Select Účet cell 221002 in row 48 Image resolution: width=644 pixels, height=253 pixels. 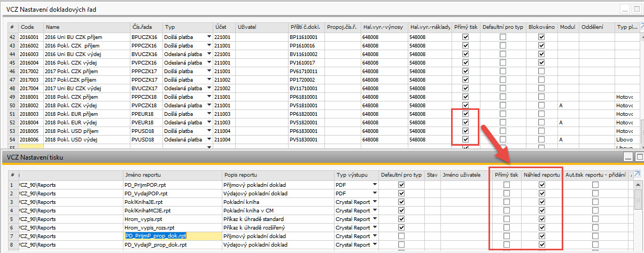click(x=224, y=88)
